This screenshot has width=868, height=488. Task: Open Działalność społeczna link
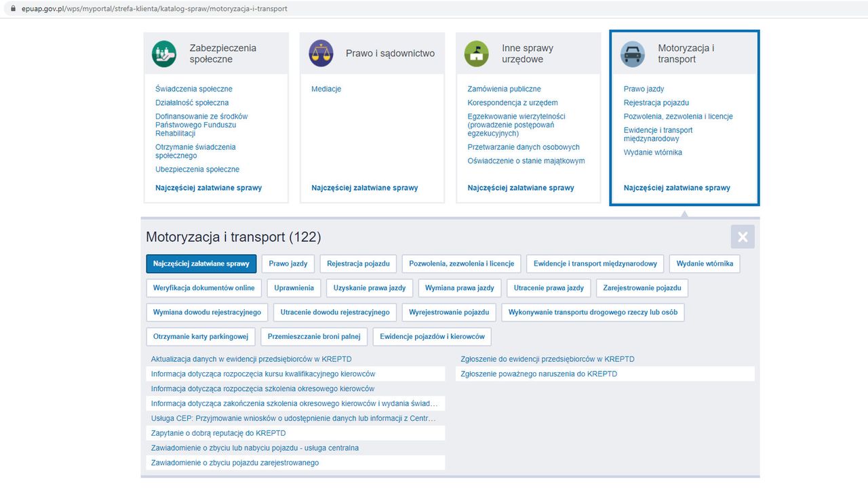(x=192, y=103)
